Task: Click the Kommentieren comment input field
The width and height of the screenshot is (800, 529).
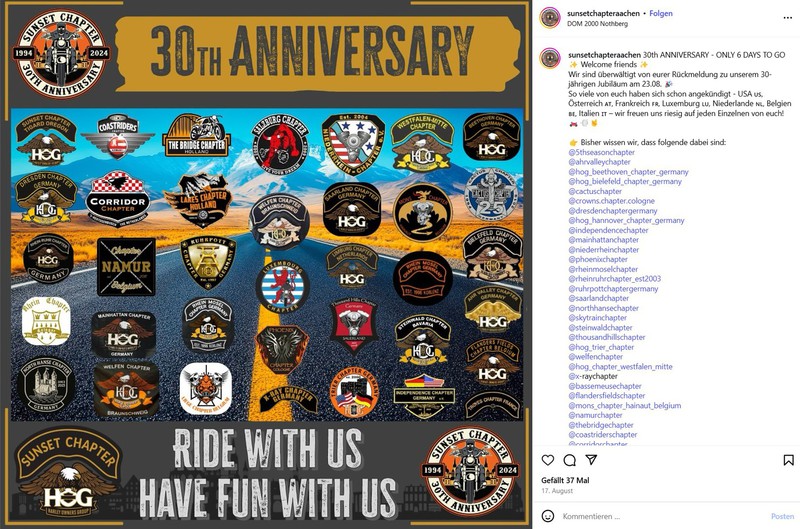Action: click(663, 516)
